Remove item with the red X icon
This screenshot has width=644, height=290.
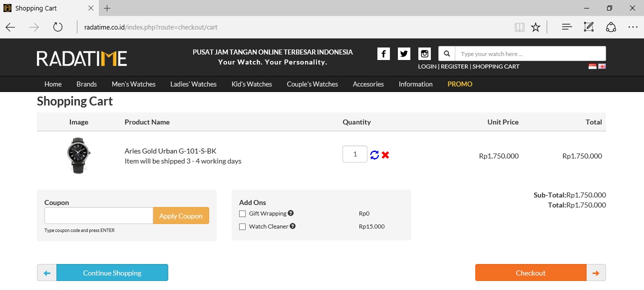point(385,155)
